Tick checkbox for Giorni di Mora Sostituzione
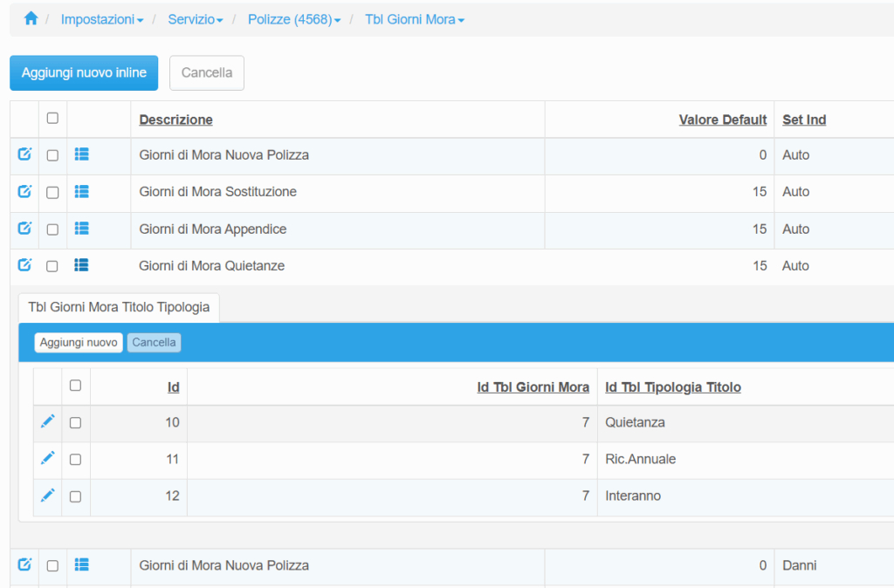This screenshot has width=894, height=588. pos(52,192)
